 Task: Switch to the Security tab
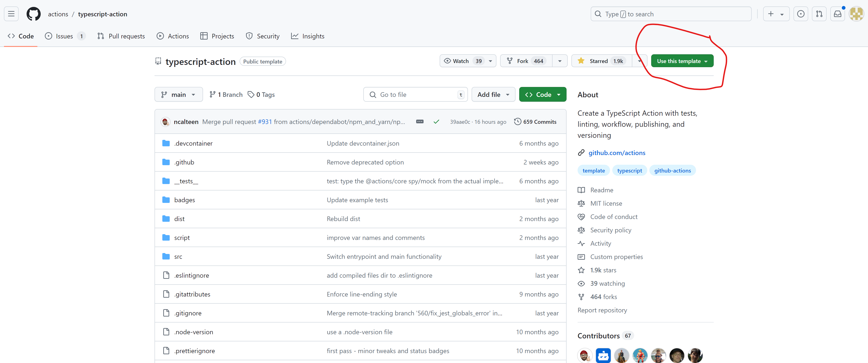point(263,36)
